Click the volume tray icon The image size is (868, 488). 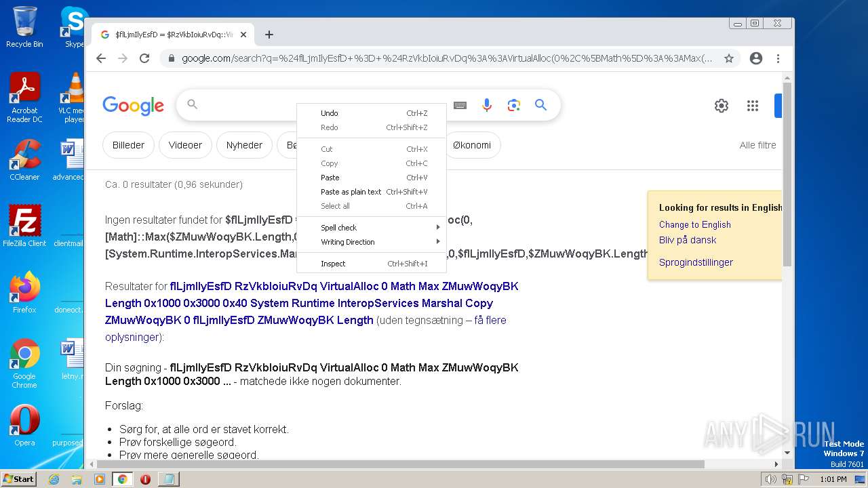click(770, 479)
